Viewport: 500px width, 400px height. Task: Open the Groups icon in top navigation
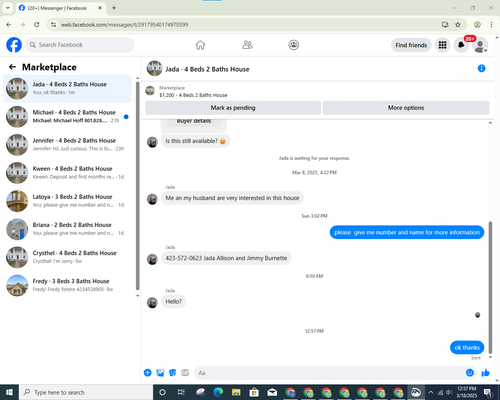(294, 45)
